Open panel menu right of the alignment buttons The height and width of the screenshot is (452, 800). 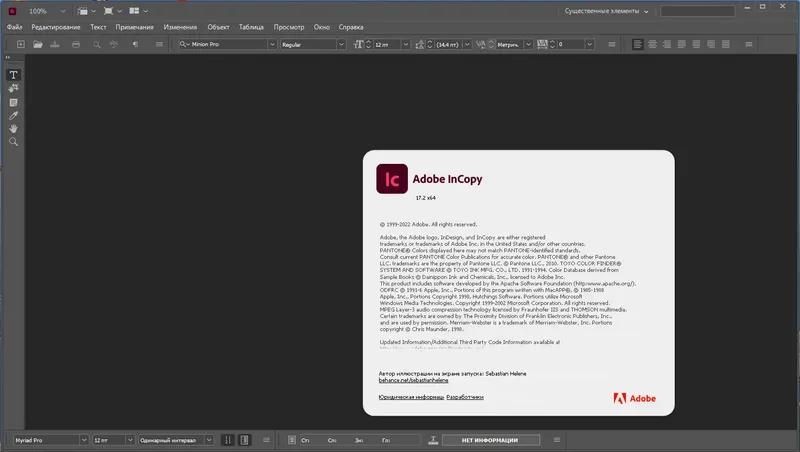pos(749,44)
